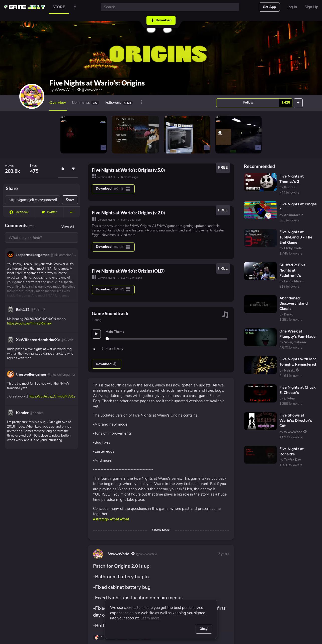Click the #strategy hashtag

click(101, 519)
